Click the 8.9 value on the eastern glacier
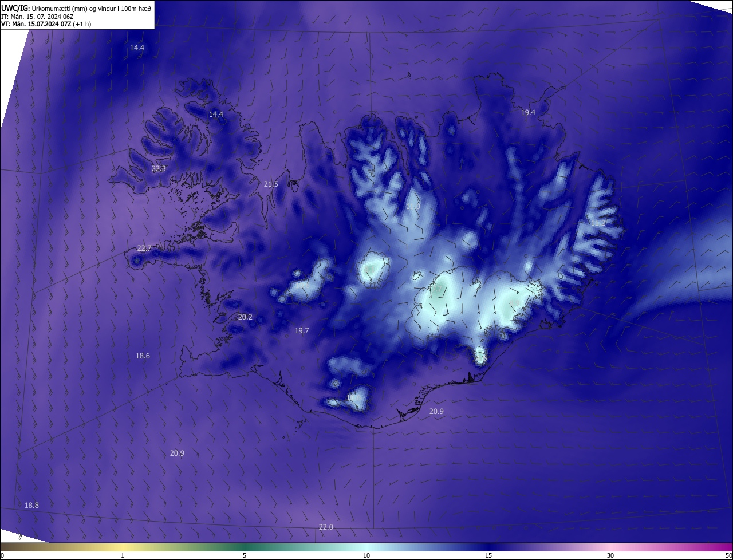This screenshot has height=560, width=733. (x=514, y=303)
